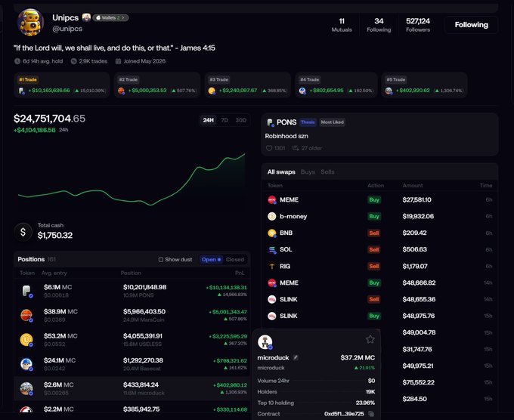Click the microduck token icon in positions
This screenshot has height=420, width=514.
26,388
